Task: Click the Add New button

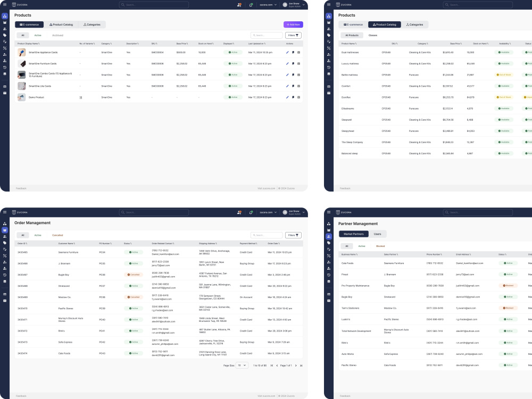Action: point(293,24)
